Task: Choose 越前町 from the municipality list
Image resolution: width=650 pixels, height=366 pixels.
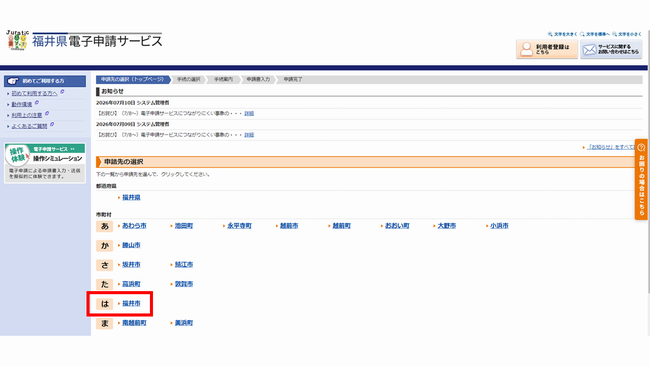Action: click(342, 225)
